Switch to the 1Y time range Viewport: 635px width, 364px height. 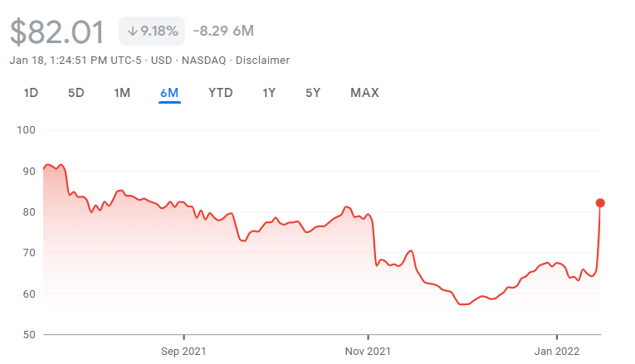point(269,93)
